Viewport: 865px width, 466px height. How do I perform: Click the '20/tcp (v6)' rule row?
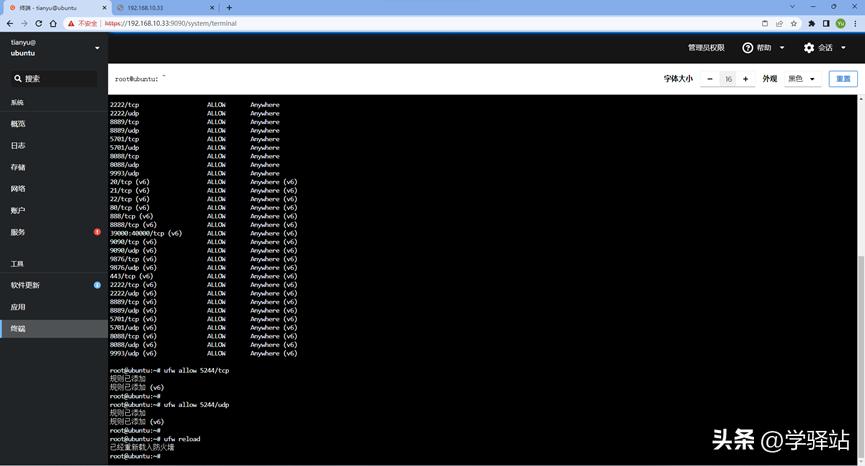click(204, 182)
